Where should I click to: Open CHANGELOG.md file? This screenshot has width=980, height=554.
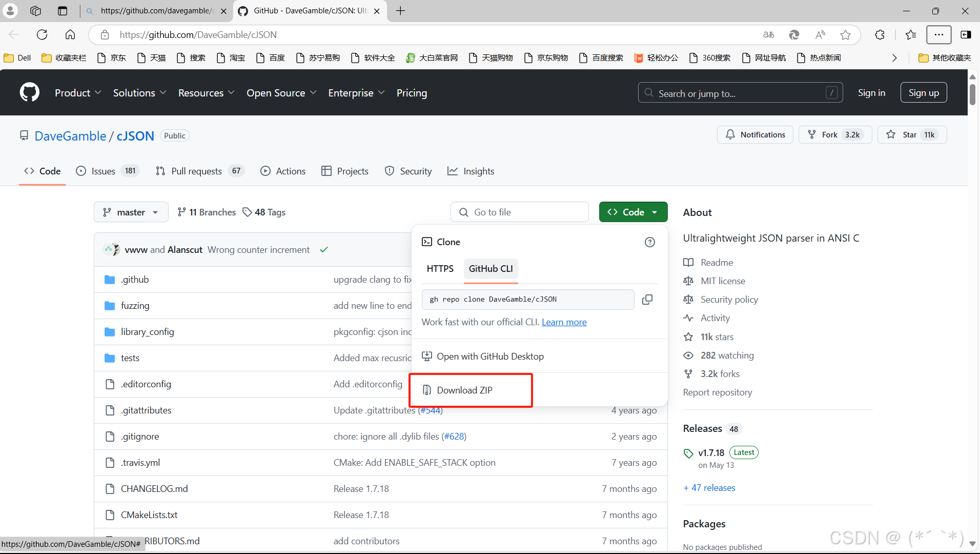tap(154, 489)
